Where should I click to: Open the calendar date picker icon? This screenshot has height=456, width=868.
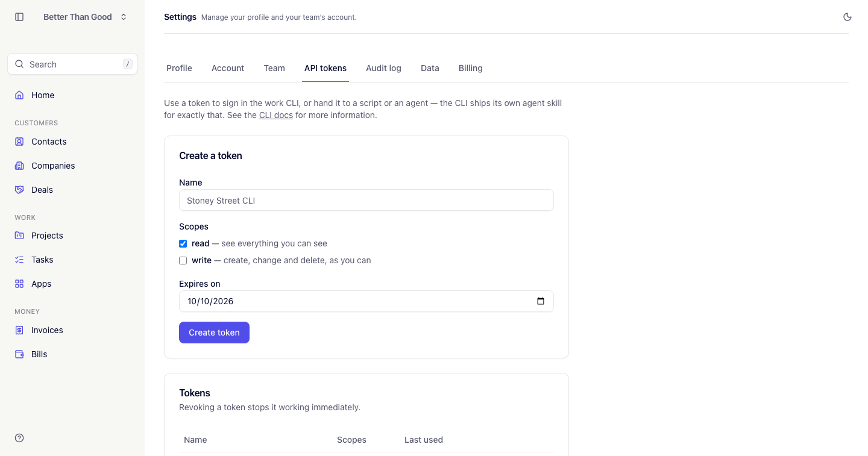(x=541, y=301)
